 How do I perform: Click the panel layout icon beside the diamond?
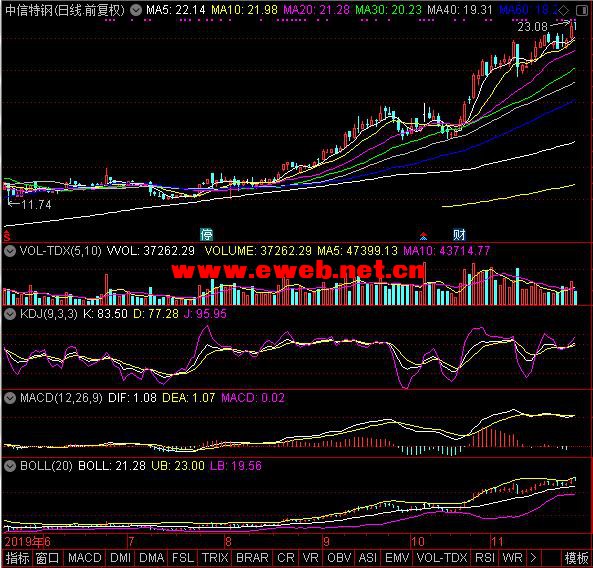click(582, 10)
